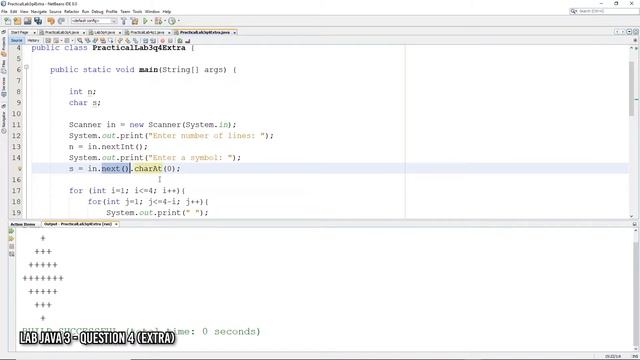Open the View menu
The image size is (640, 360).
pos(24,11)
